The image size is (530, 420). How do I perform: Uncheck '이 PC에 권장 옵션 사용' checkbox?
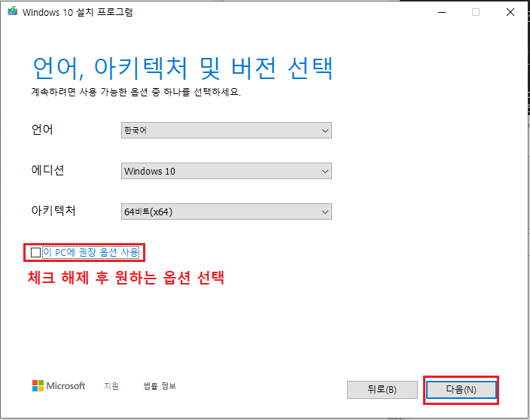click(x=35, y=252)
